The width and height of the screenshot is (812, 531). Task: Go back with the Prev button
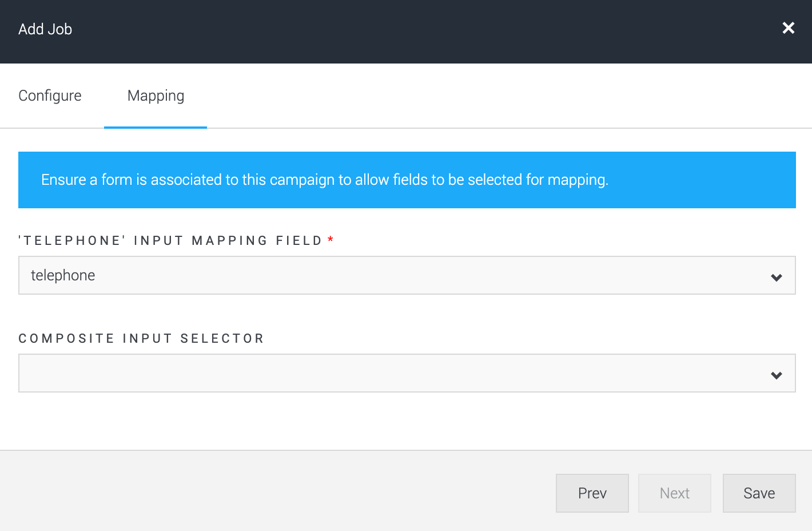592,493
